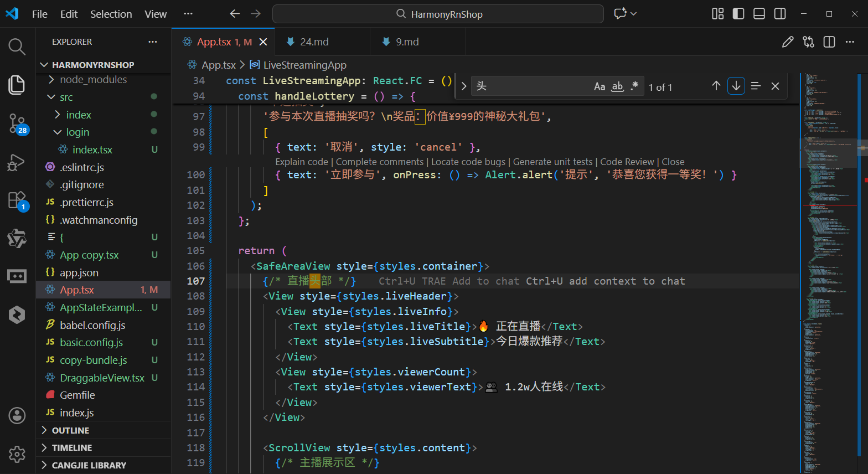Open the Search view in activity bar
Viewport: 868px width, 474px height.
click(17, 47)
